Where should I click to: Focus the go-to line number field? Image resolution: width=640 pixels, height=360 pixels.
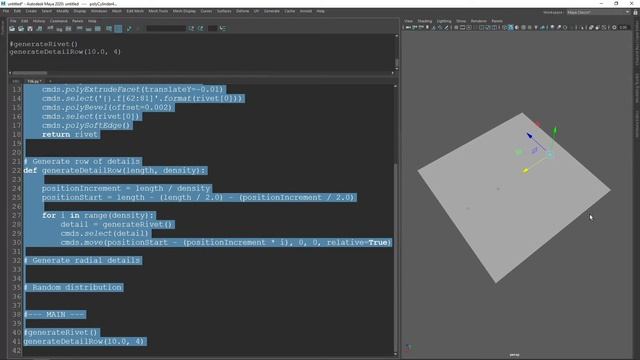point(212,29)
